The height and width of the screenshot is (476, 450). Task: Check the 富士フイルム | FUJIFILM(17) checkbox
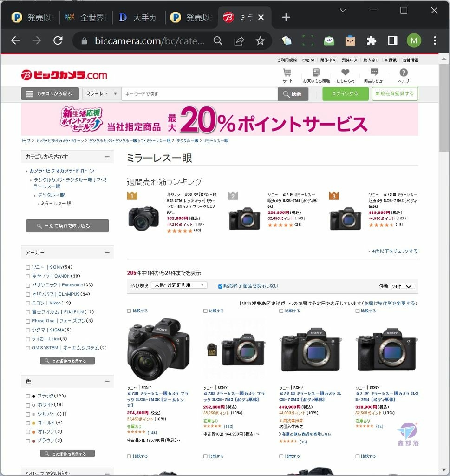coord(28,312)
